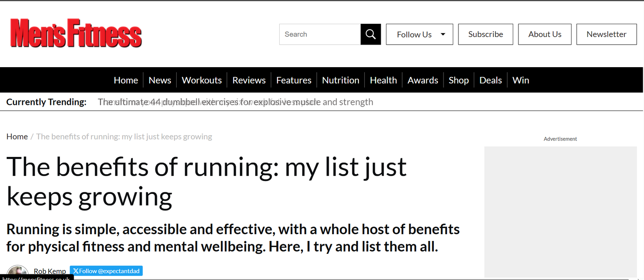Screen dimensions: 644x280
Task: Open the Shop menu item
Action: pyautogui.click(x=458, y=80)
